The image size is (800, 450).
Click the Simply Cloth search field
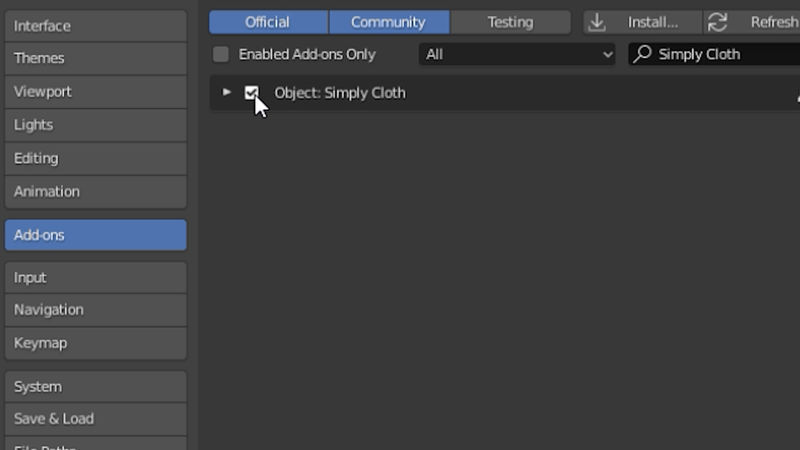click(x=714, y=54)
